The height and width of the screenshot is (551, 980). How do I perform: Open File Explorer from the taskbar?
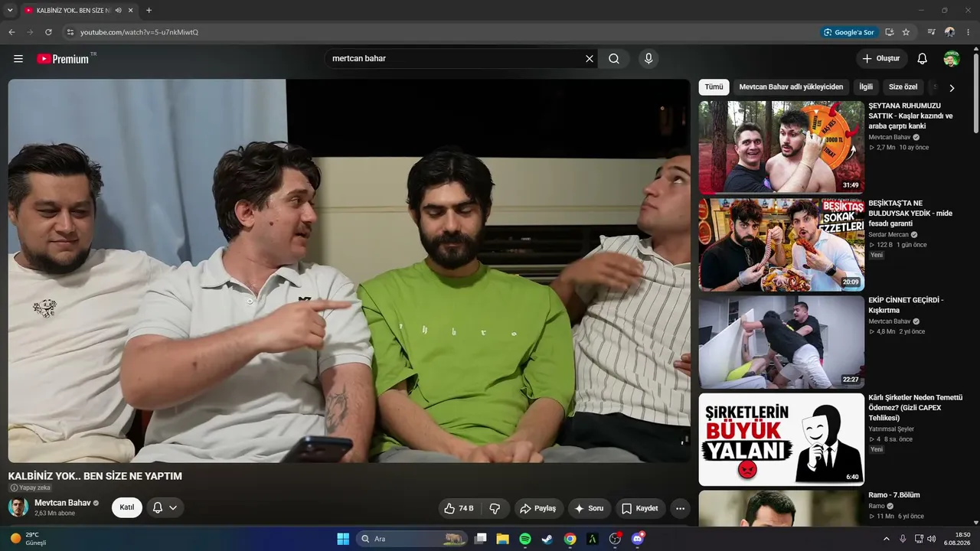point(502,539)
